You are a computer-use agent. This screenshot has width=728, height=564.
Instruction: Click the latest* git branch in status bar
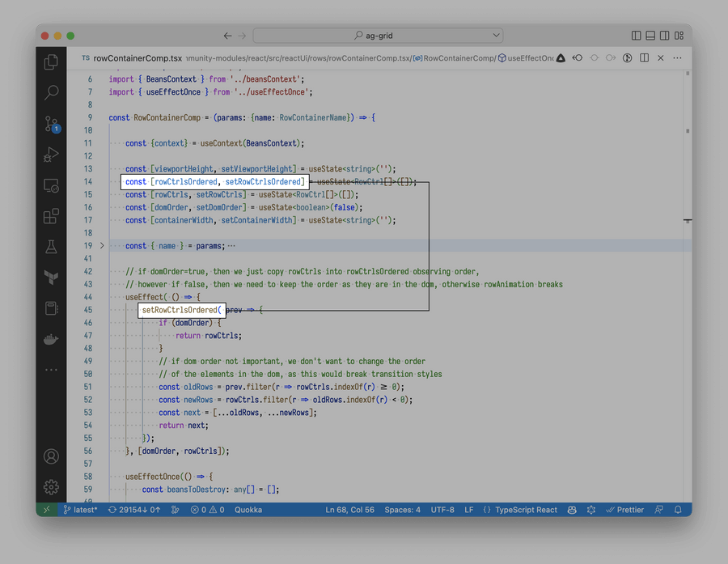click(x=81, y=510)
